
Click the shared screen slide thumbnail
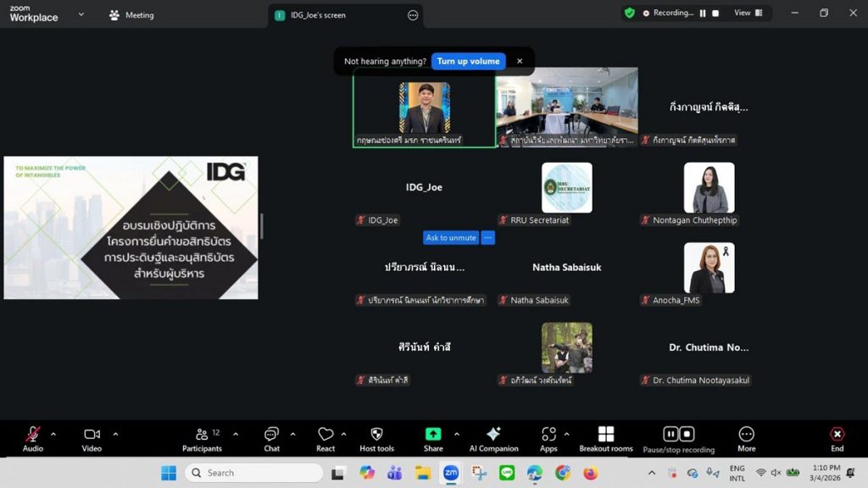pos(131,227)
